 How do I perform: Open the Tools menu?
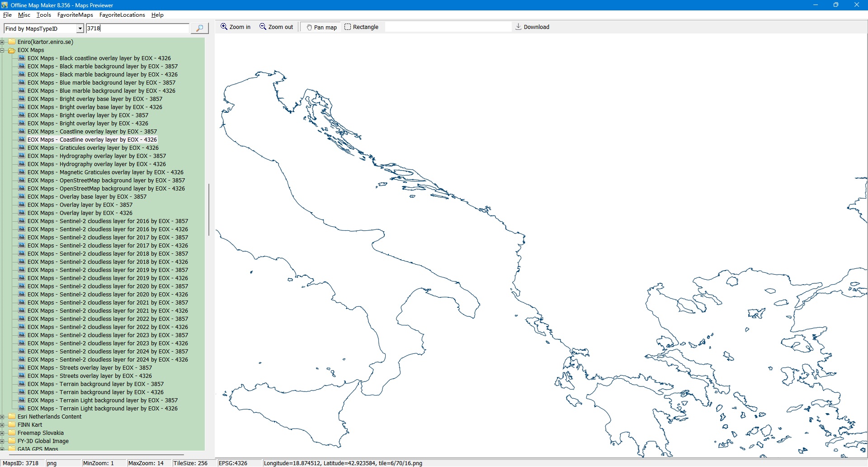click(44, 15)
